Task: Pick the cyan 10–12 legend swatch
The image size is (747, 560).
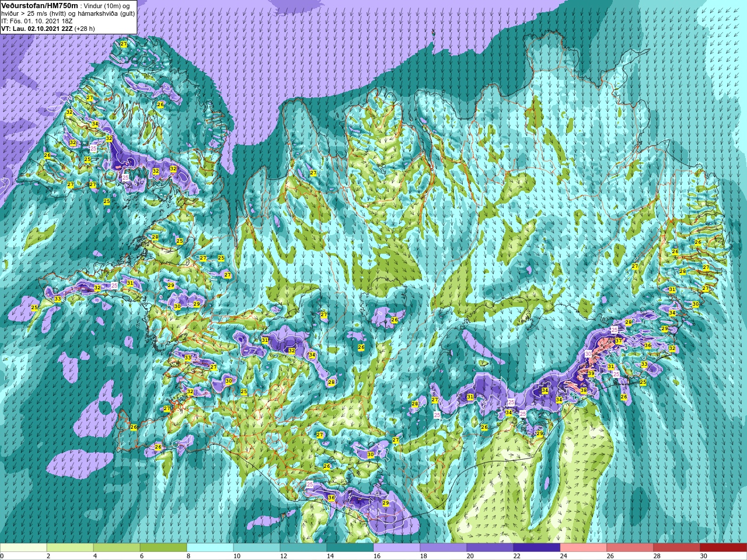Action: pyautogui.click(x=257, y=548)
